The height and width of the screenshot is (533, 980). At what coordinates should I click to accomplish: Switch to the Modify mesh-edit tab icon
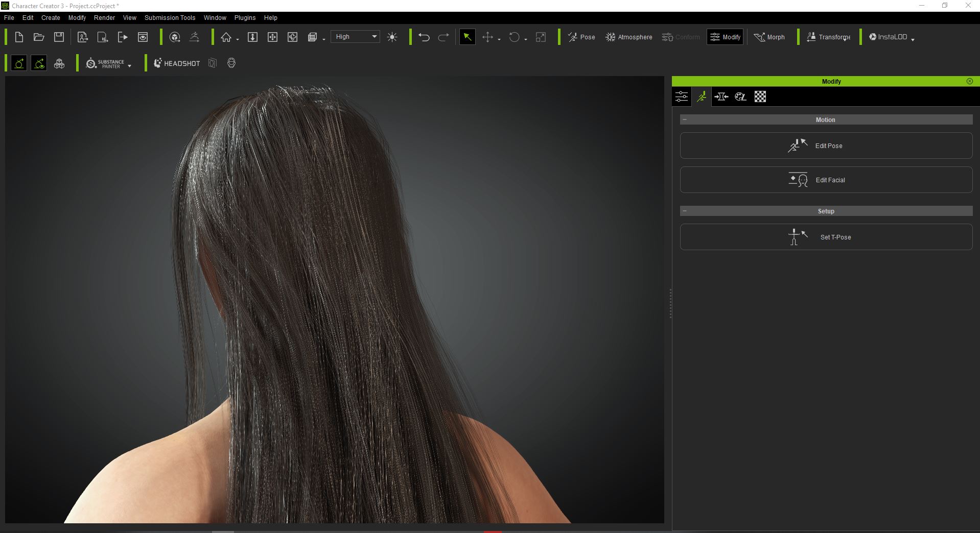tap(721, 96)
